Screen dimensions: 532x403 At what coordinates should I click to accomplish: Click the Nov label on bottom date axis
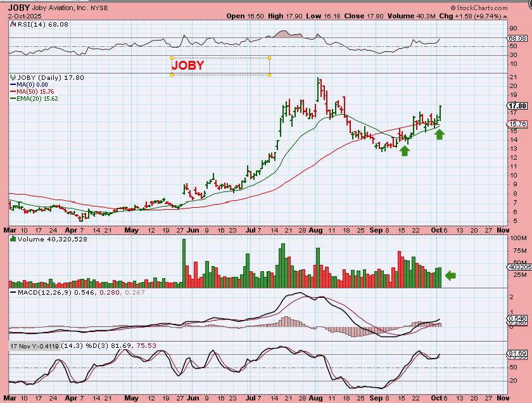[x=503, y=398]
